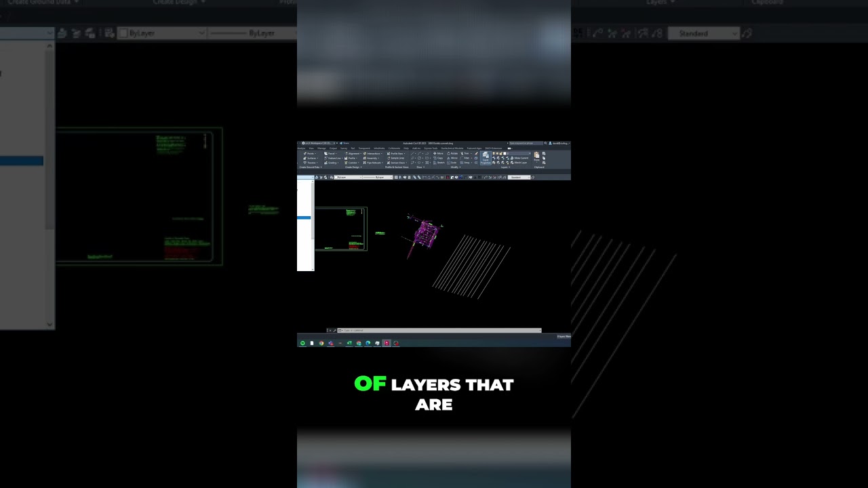The image size is (868, 488).
Task: Toggle the layer freeze sun icon
Action: point(497,153)
